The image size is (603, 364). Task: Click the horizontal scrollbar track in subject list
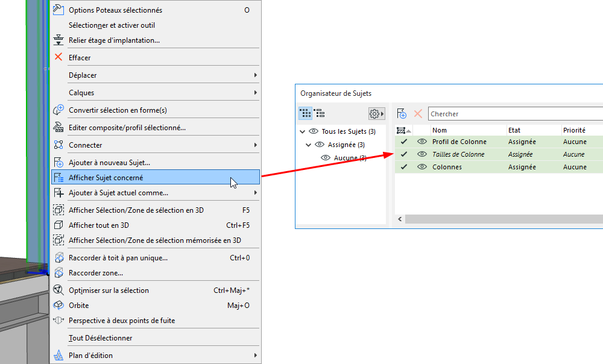click(x=504, y=219)
